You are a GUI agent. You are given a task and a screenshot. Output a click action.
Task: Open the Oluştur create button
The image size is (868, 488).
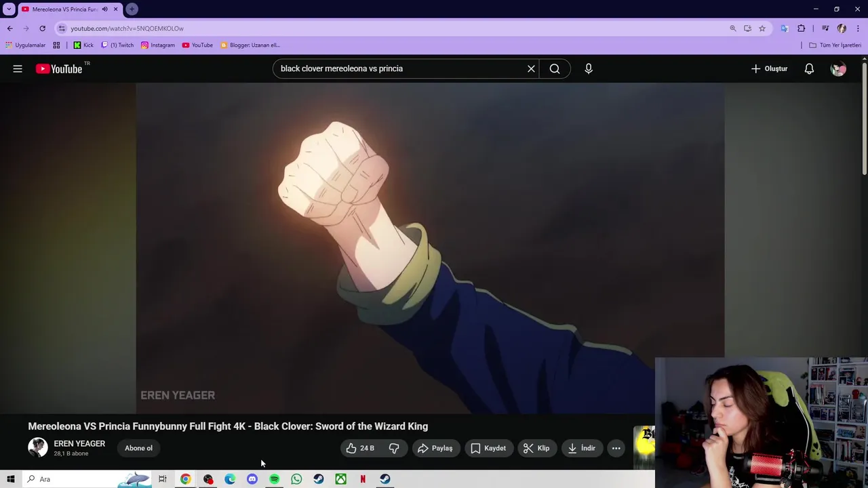pos(770,68)
